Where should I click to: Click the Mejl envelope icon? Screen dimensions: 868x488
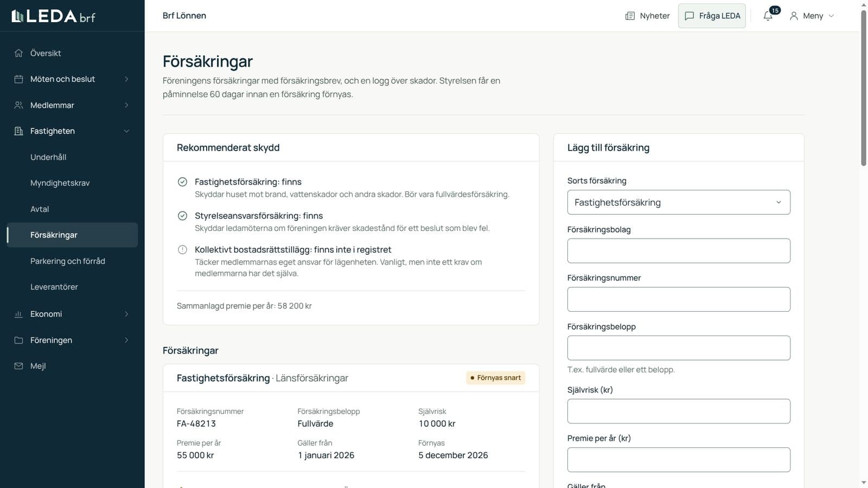tap(18, 366)
